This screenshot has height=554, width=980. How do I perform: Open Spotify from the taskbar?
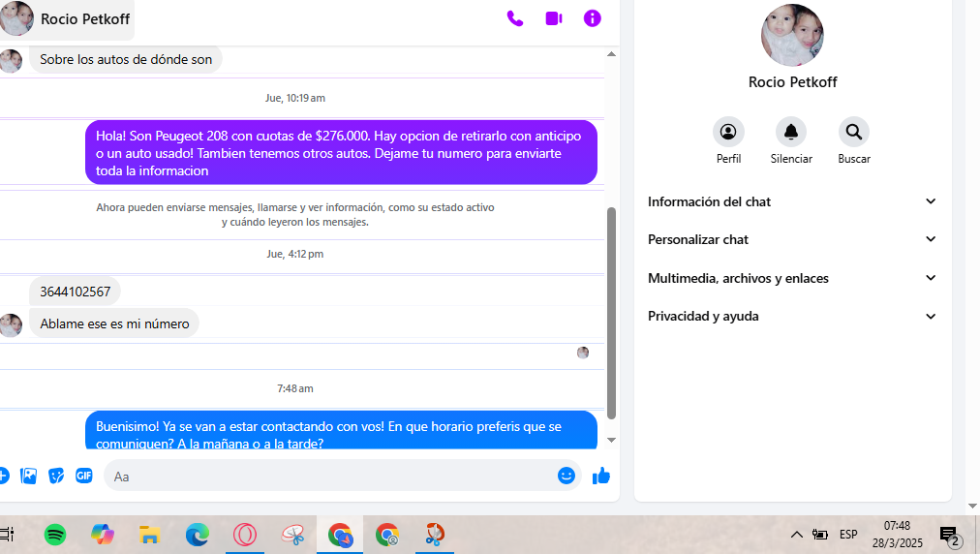point(55,535)
